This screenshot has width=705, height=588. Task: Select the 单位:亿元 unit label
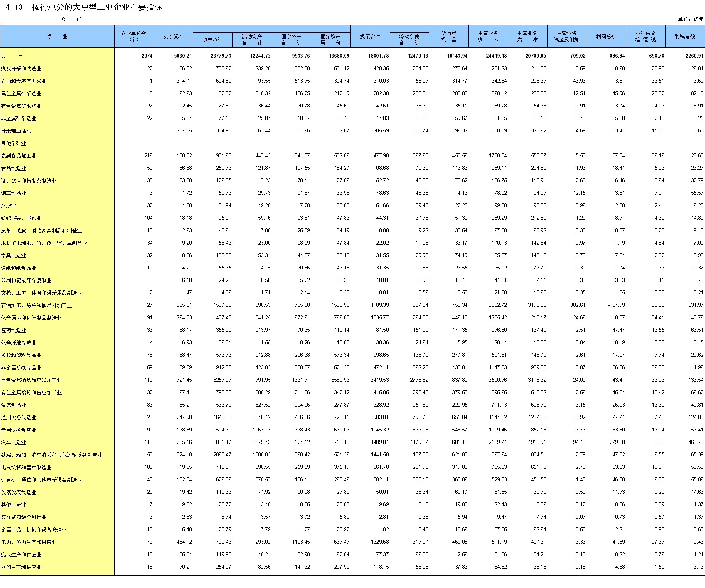(x=691, y=19)
